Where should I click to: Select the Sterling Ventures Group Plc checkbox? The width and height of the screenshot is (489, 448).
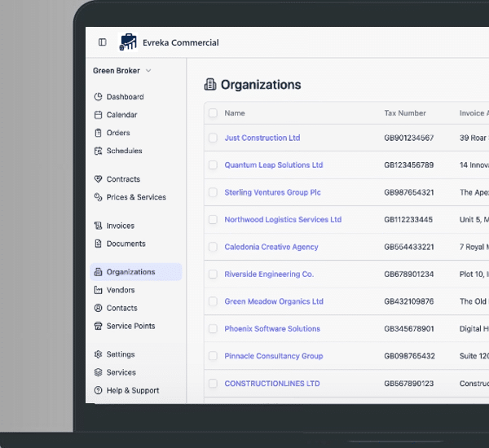coord(213,192)
